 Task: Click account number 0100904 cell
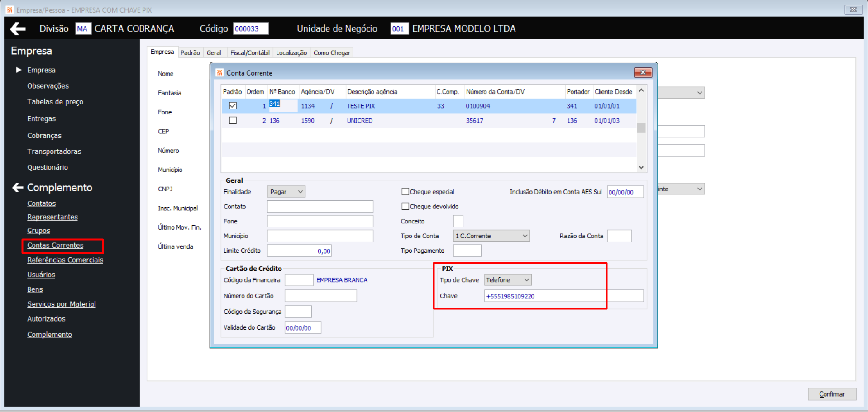514,106
